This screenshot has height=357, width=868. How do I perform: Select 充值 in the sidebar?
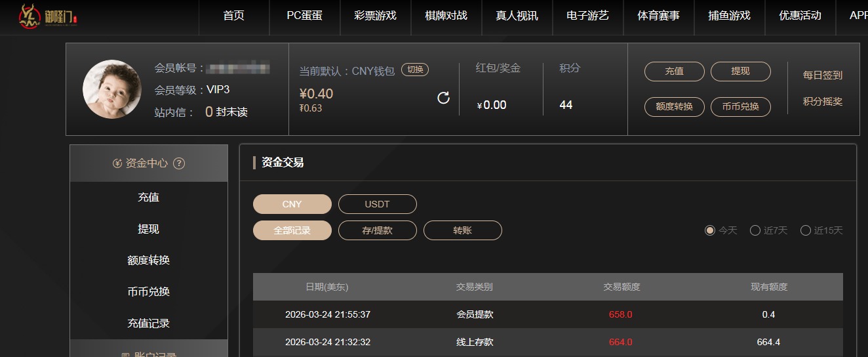[149, 198]
